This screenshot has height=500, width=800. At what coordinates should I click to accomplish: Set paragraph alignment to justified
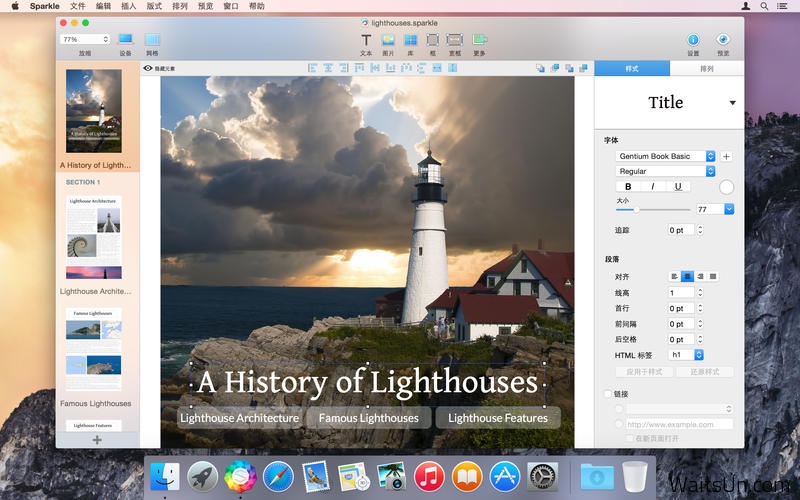click(713, 277)
